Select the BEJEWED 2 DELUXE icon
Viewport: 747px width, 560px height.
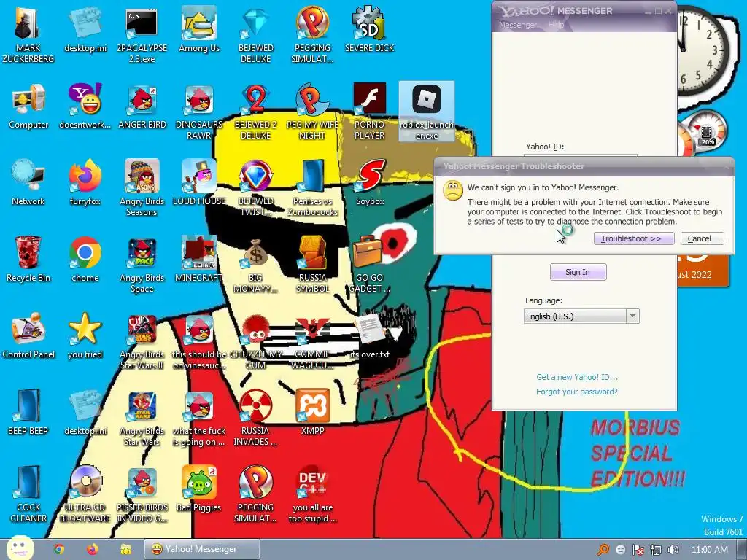coord(256,112)
